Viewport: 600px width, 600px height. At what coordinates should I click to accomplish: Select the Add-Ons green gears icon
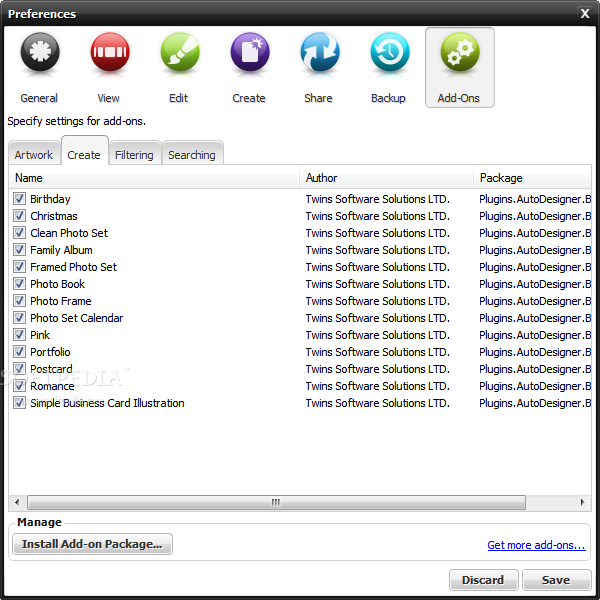coord(460,52)
